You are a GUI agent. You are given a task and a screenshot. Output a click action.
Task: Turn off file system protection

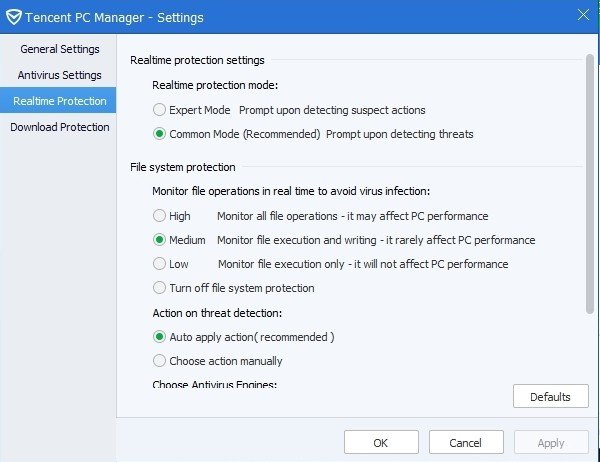click(160, 288)
